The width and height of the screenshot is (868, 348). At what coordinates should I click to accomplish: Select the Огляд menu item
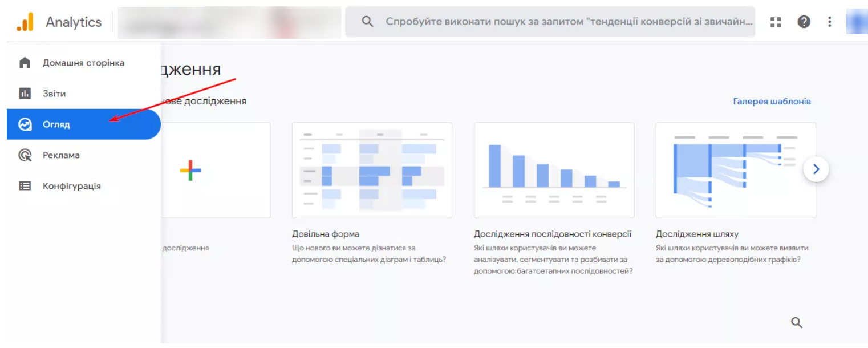[x=84, y=124]
